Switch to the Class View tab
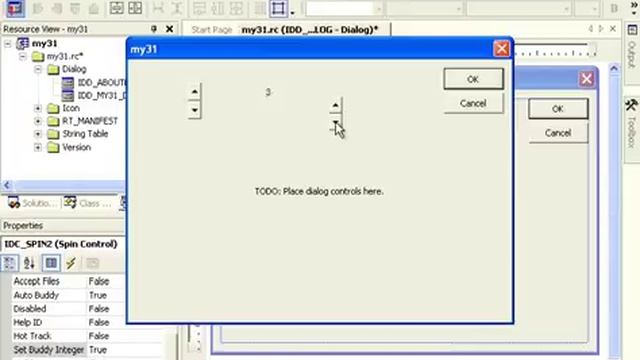This screenshot has height=360, width=640. 88,203
